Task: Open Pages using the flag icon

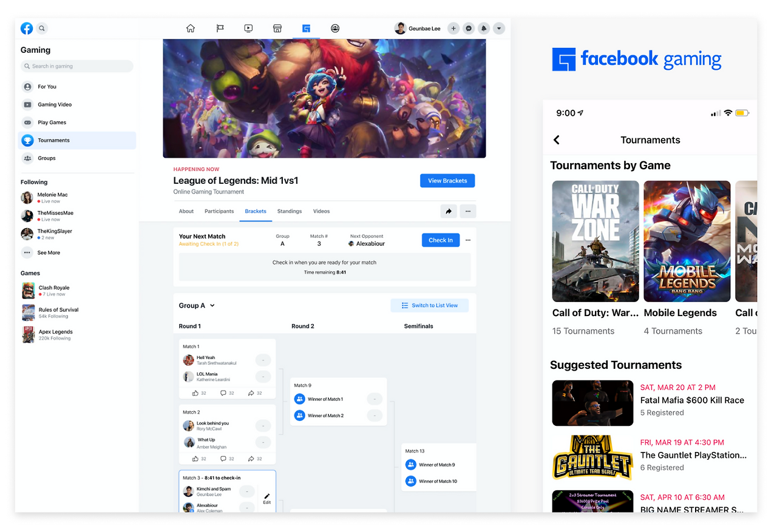Action: 220,29
